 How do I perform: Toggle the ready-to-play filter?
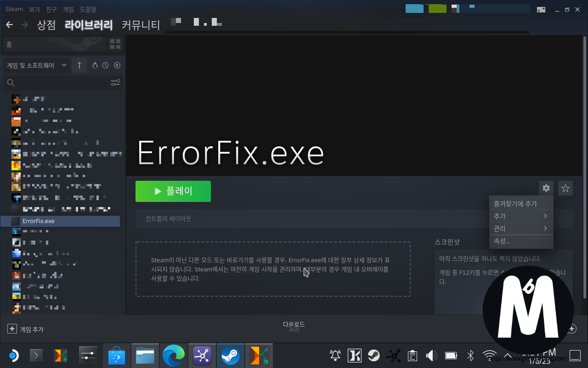pos(117,65)
